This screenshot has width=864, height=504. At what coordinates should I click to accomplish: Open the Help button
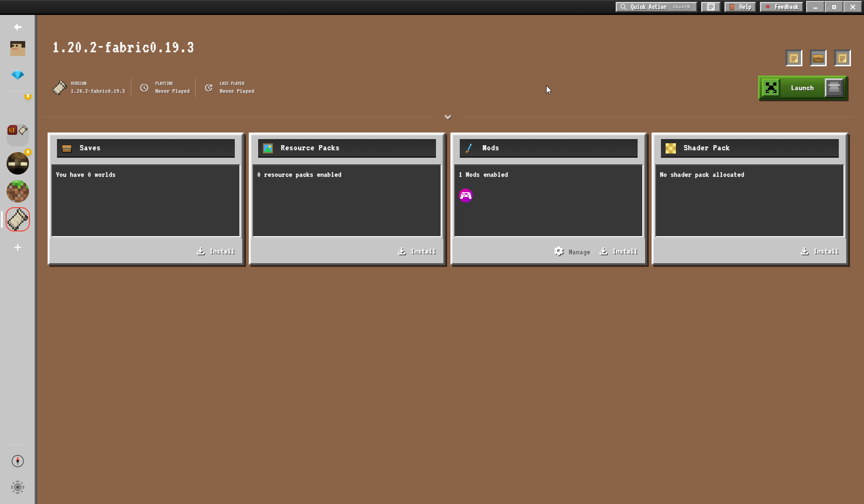[x=740, y=7]
